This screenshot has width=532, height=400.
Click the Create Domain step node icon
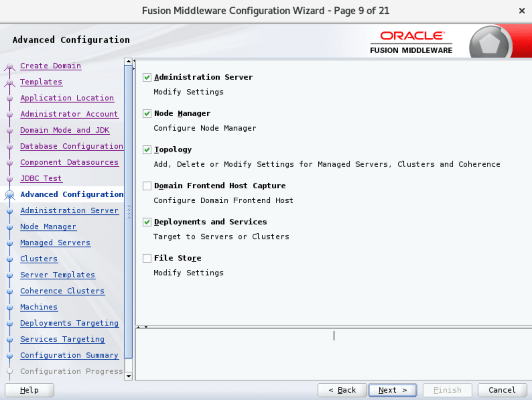click(10, 66)
